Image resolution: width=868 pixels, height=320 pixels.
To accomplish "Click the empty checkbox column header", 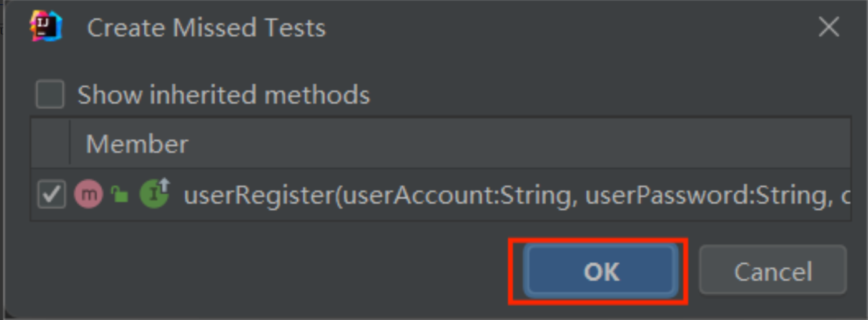I will (51, 144).
